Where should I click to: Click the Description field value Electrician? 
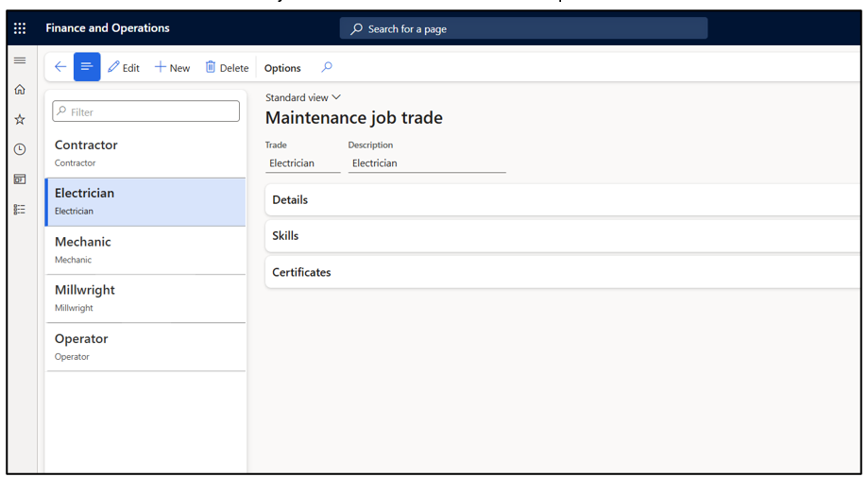coord(427,163)
